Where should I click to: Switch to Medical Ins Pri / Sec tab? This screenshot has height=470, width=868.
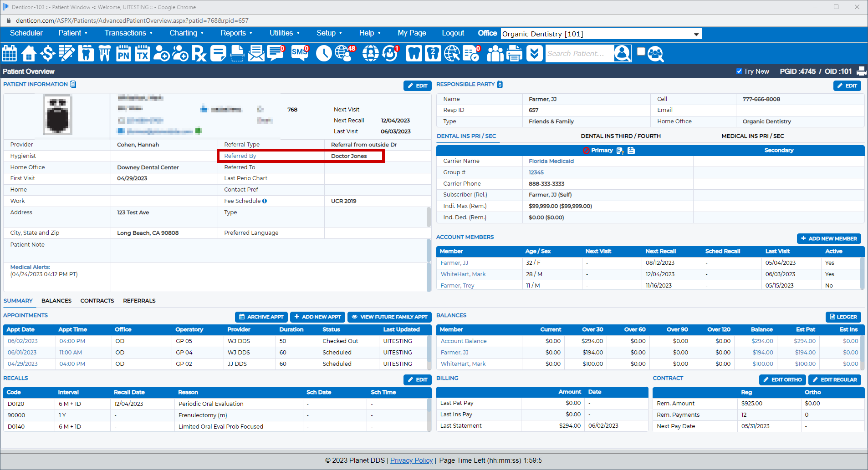[753, 136]
